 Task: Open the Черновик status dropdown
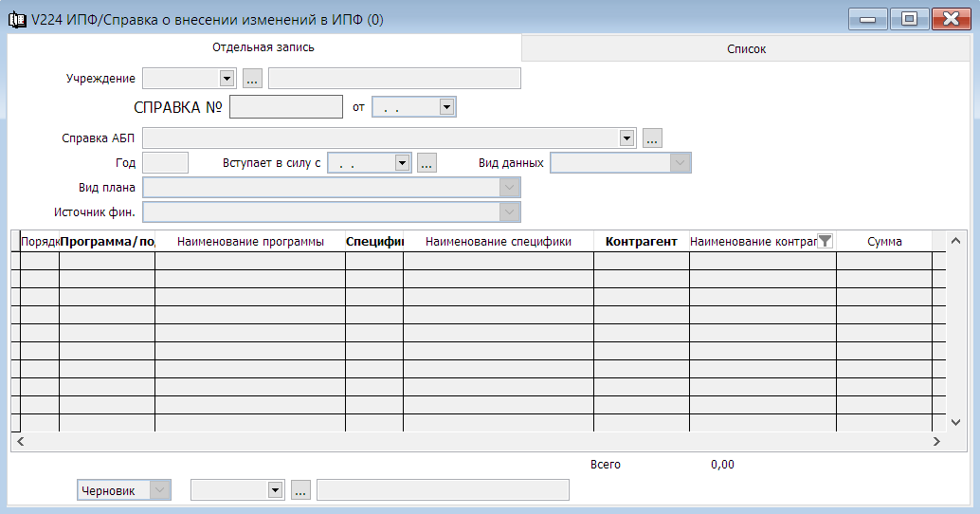point(159,490)
